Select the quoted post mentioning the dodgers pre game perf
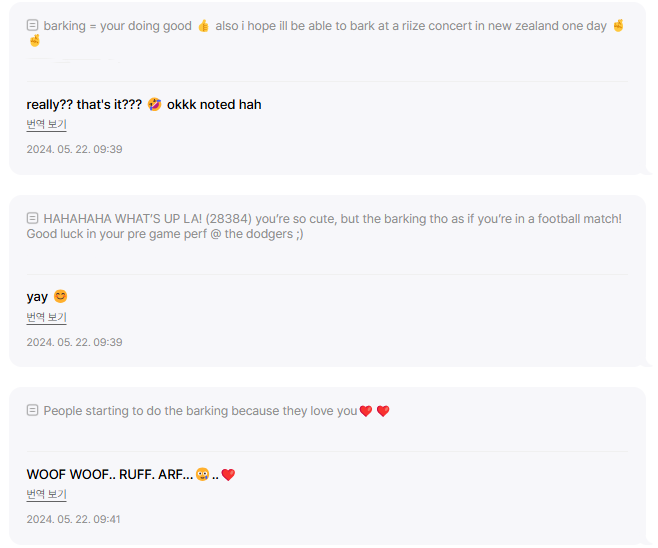This screenshot has height=548, width=658. point(324,226)
